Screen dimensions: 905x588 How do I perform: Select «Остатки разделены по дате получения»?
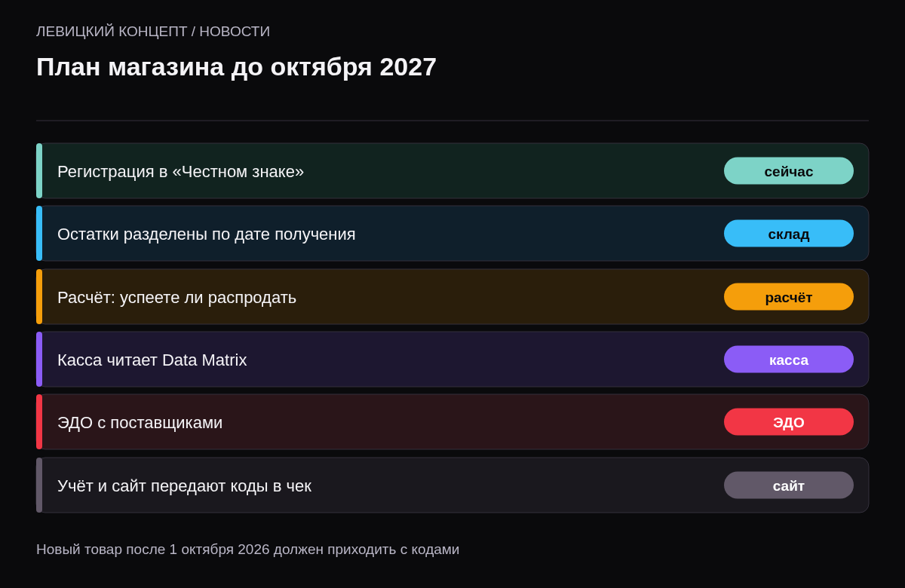[x=452, y=234]
